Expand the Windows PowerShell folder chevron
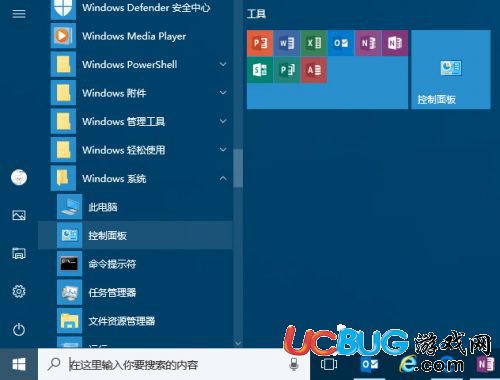 click(x=223, y=64)
